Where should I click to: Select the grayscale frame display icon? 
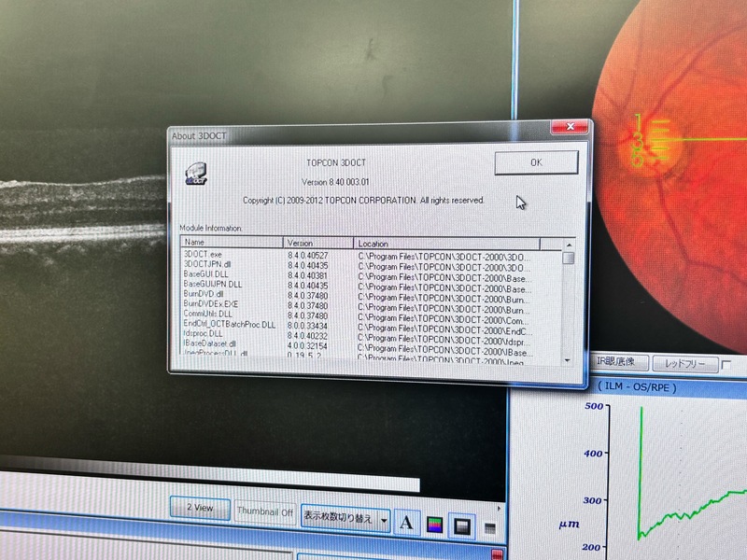tap(461, 526)
